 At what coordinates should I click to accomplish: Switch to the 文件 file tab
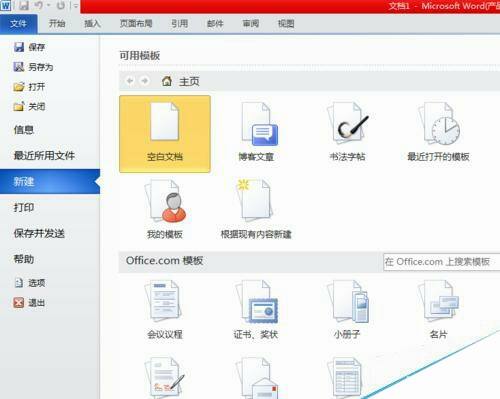19,24
